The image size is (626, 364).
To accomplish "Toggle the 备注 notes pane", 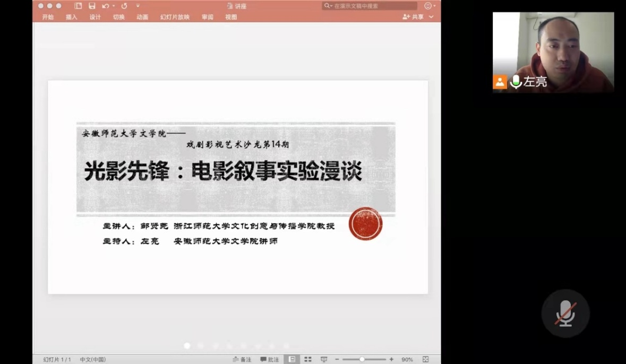I will (242, 359).
